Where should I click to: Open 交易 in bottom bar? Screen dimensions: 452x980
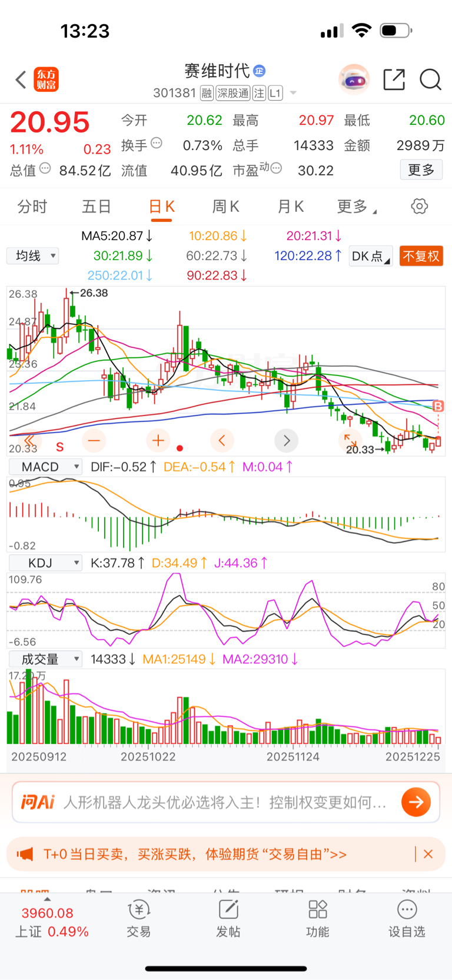(139, 918)
